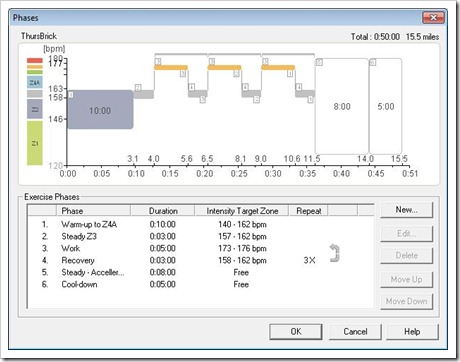Select the Steady Z3 phase row
460x362 pixels.
[200, 236]
